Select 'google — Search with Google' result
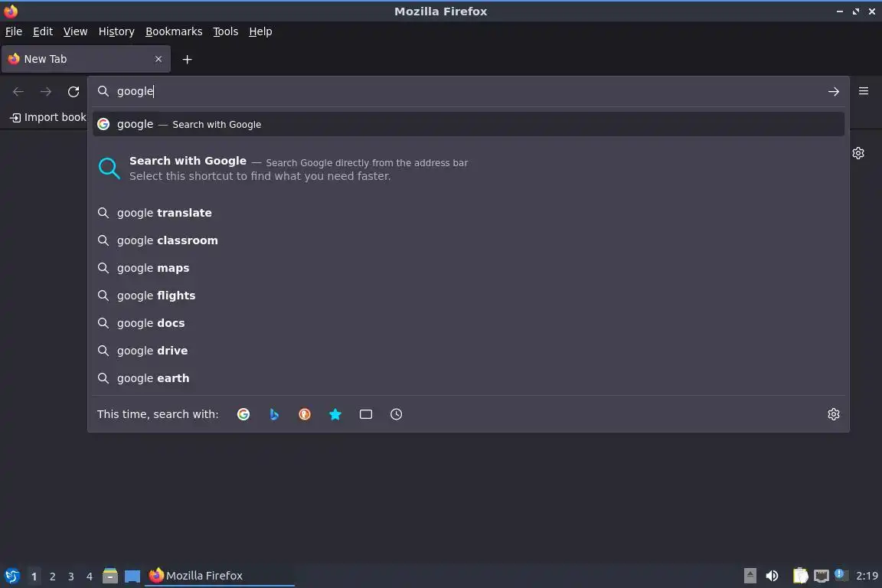This screenshot has height=588, width=882. pyautogui.click(x=469, y=124)
